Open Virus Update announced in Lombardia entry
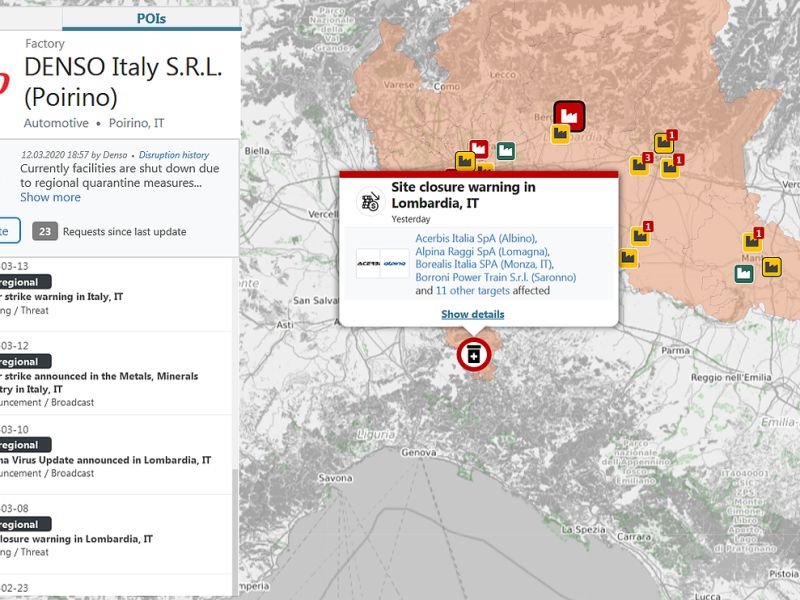The image size is (800, 600). pos(116,455)
